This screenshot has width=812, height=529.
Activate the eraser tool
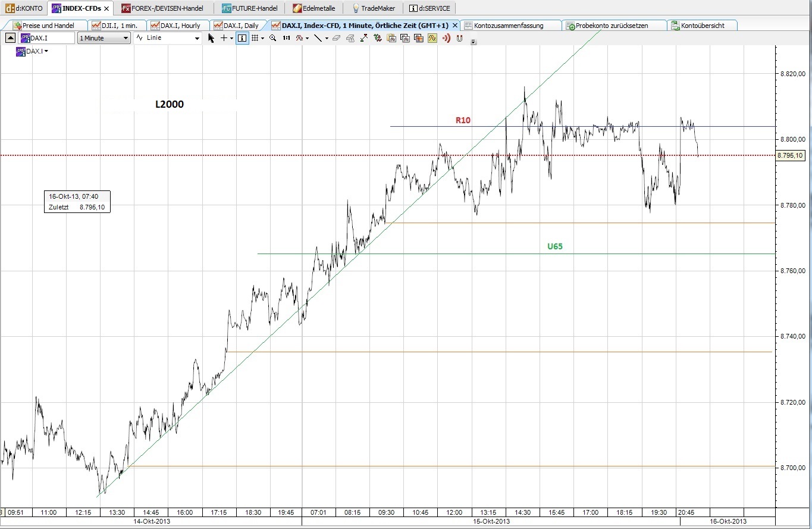point(336,37)
